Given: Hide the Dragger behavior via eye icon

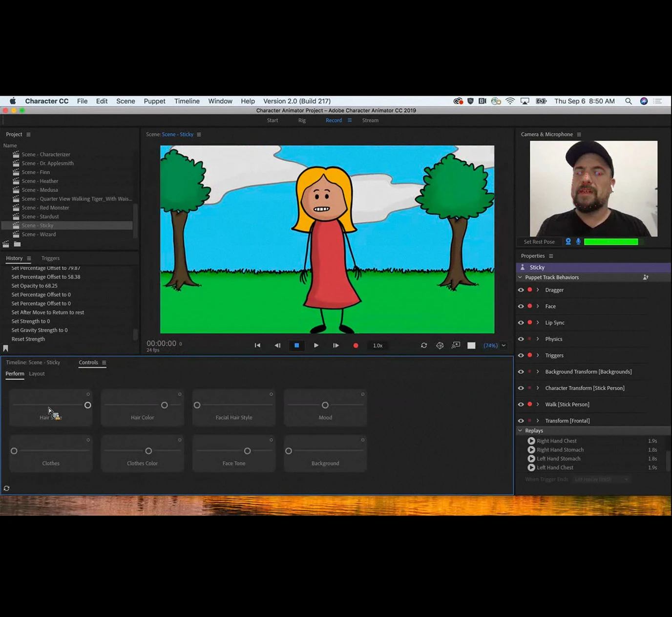Looking at the screenshot, I should click(x=521, y=290).
